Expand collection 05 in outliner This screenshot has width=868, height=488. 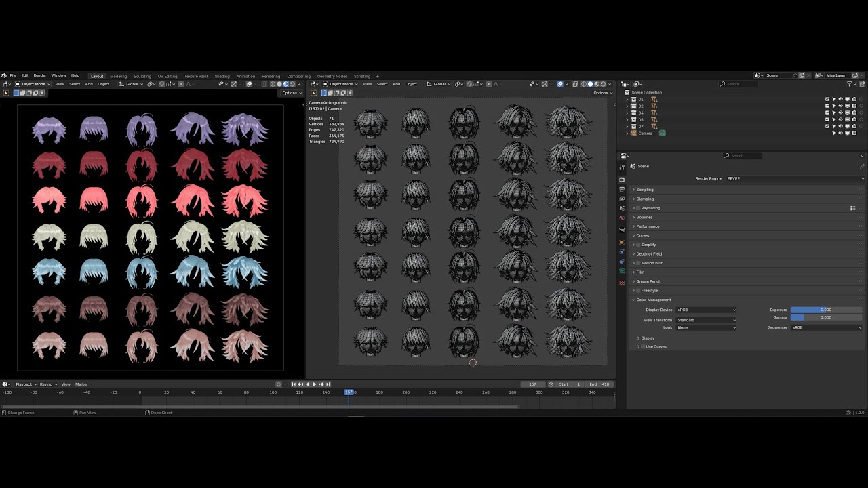pos(627,119)
